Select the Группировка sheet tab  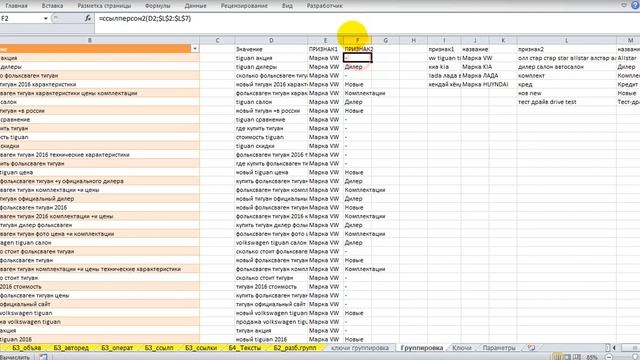pos(422,348)
